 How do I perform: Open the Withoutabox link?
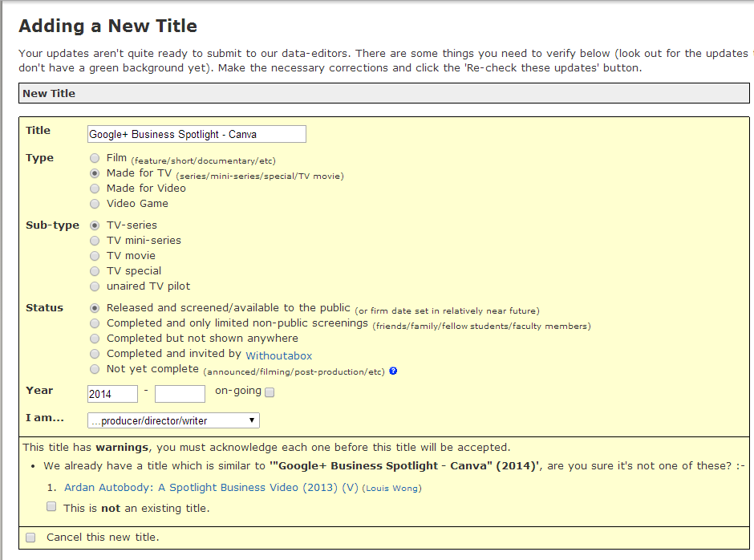(x=278, y=355)
